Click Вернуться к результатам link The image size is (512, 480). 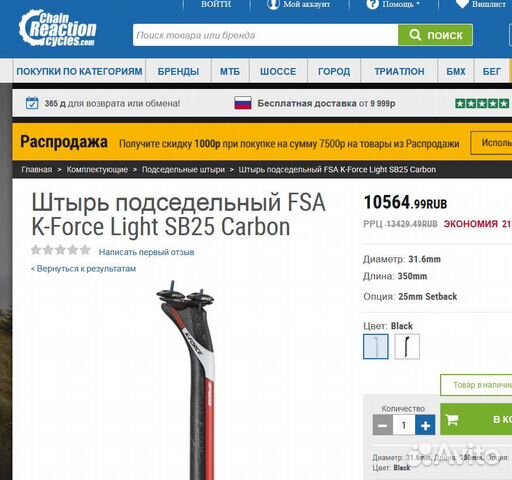pyautogui.click(x=83, y=269)
